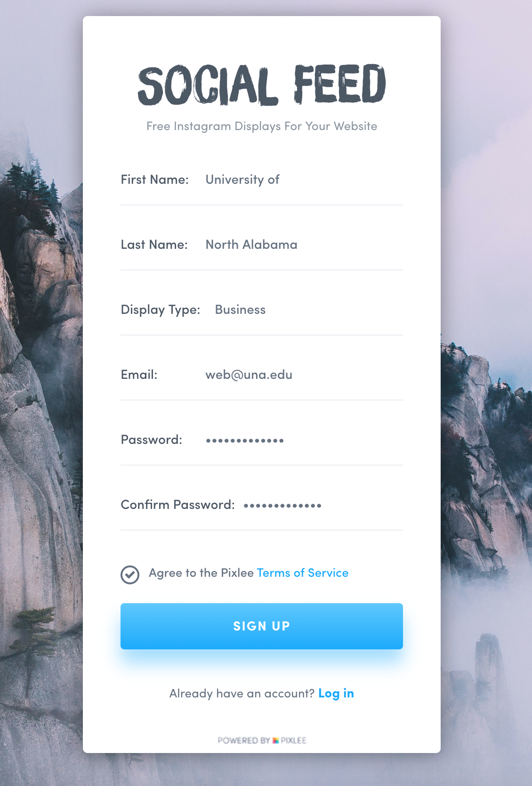The height and width of the screenshot is (786, 532).
Task: Click the SOCIAL FEED logo heading
Action: coord(262,85)
